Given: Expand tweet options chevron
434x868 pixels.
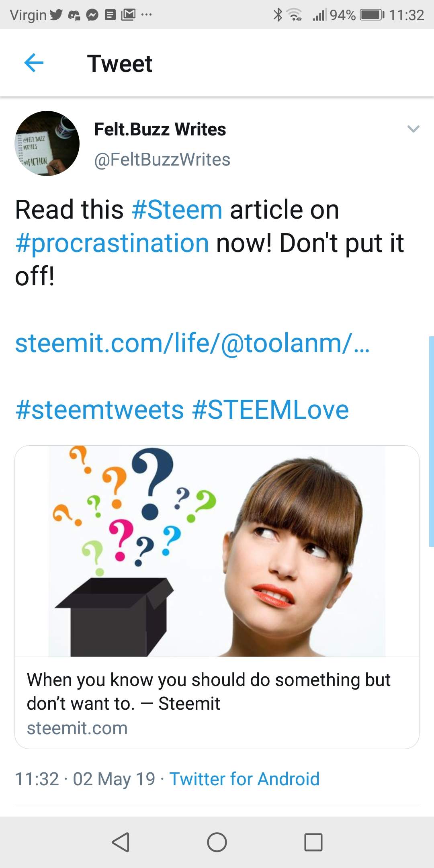Looking at the screenshot, I should [x=413, y=129].
